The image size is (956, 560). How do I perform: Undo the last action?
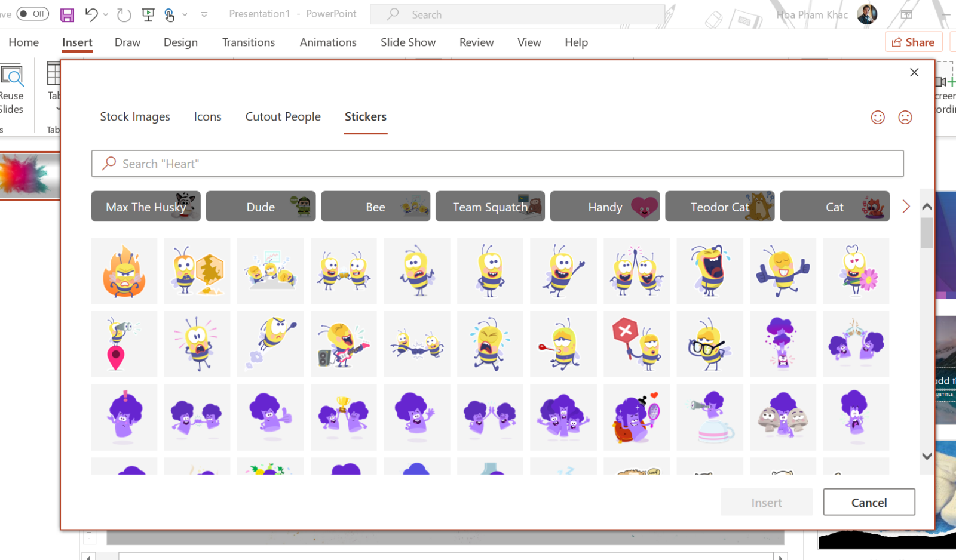coord(91,14)
